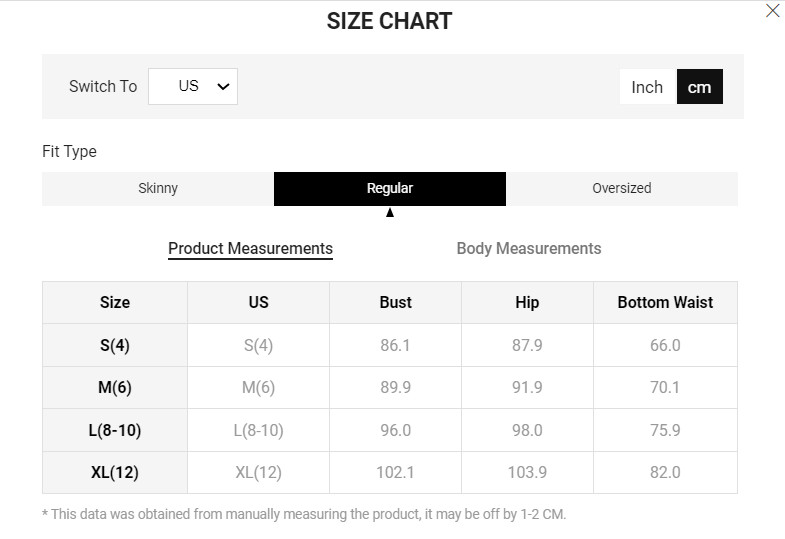Screen dimensions: 785x539
Task: Select the S(4) size row label
Action: (x=115, y=345)
